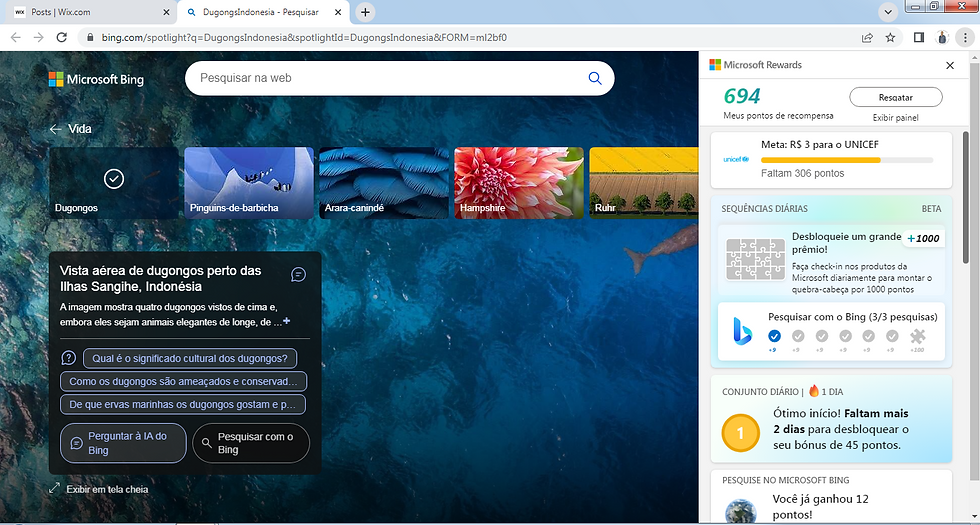980x525 pixels.
Task: Click the browser address bar URL
Action: point(304,38)
